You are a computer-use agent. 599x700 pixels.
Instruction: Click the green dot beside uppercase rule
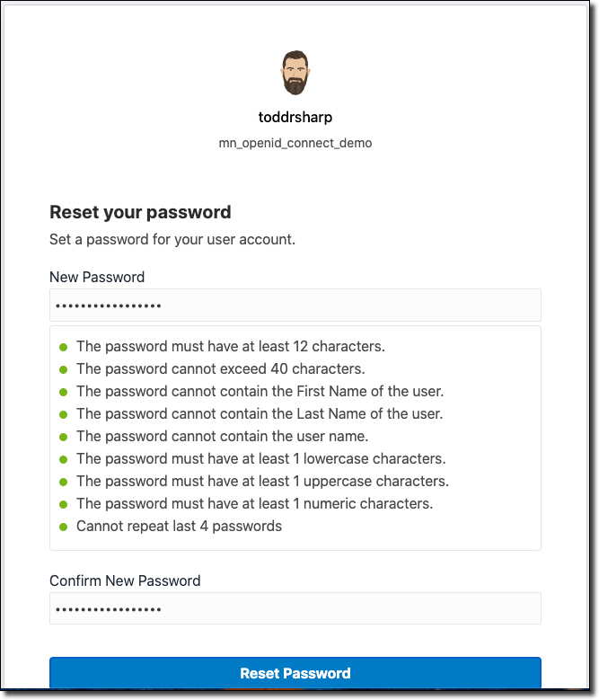coord(64,482)
